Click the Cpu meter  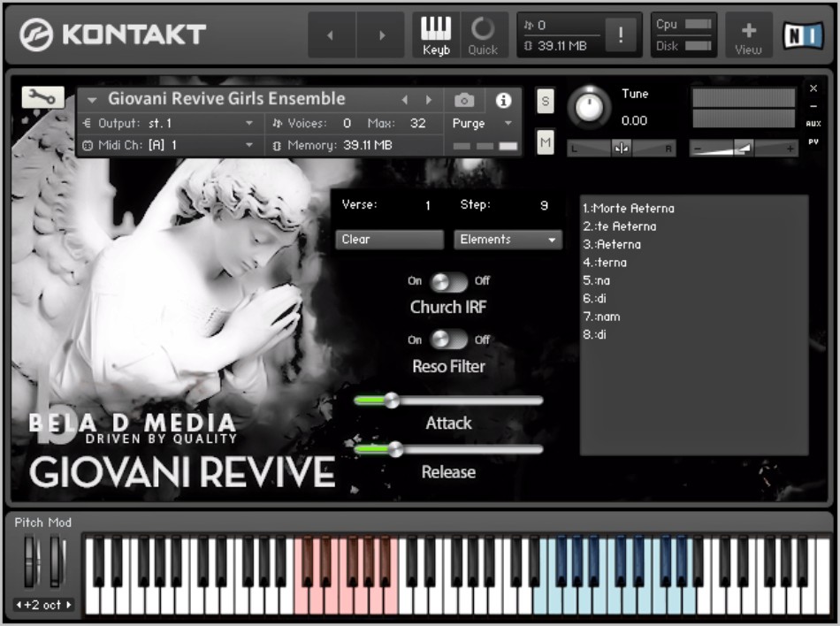click(x=698, y=24)
